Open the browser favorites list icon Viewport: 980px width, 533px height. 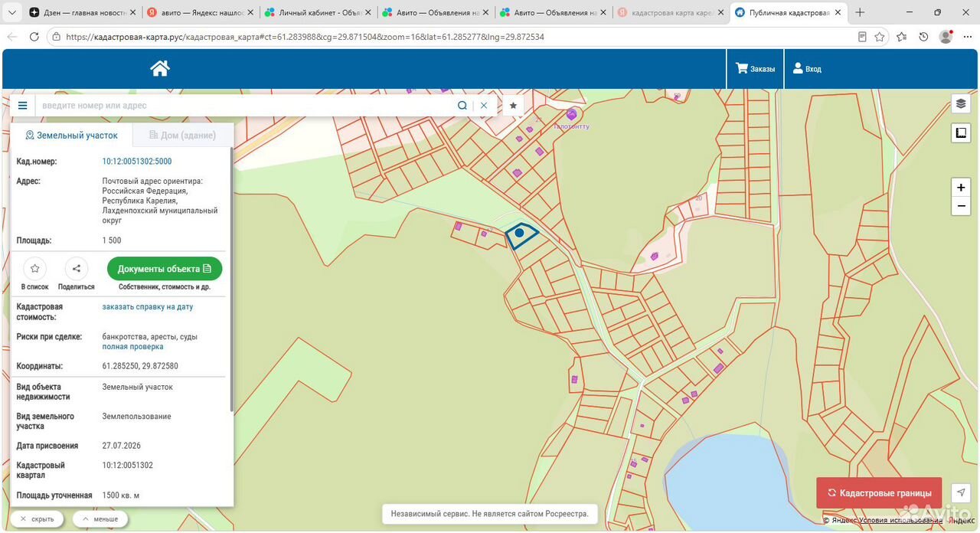(x=902, y=37)
